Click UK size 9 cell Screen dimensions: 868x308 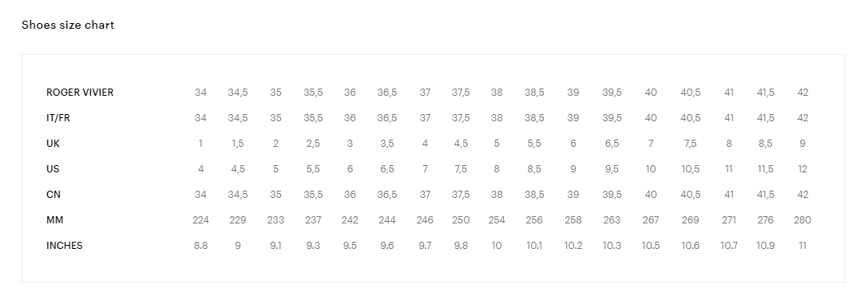click(x=803, y=143)
